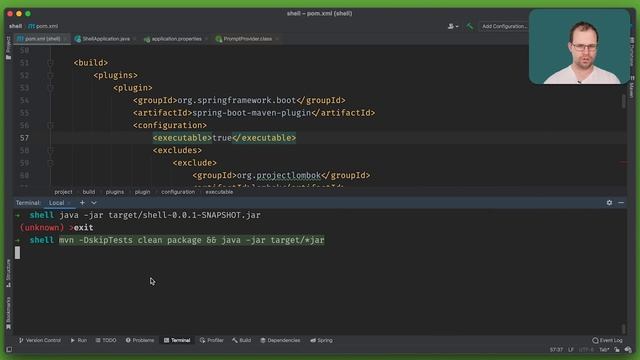
Task: Close the pom.xml (shell) tab
Action: point(65,39)
